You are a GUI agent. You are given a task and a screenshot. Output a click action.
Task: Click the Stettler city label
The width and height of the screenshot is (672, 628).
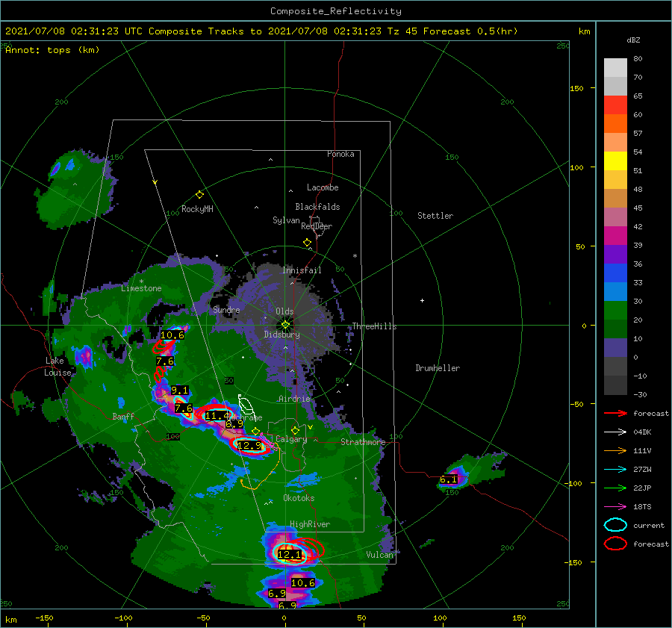click(435, 216)
